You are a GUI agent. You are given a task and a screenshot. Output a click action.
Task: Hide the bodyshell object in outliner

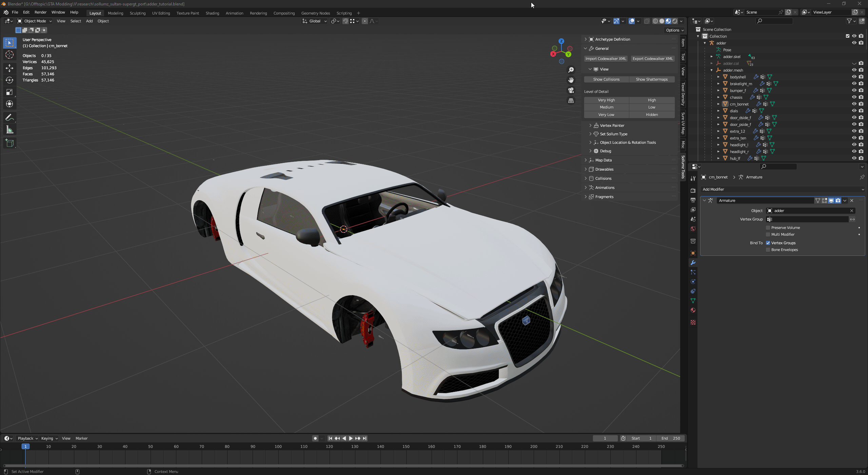click(854, 77)
